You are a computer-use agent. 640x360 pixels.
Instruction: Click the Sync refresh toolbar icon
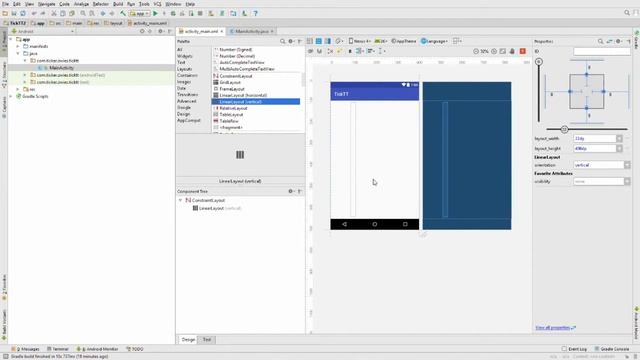[x=23, y=13]
